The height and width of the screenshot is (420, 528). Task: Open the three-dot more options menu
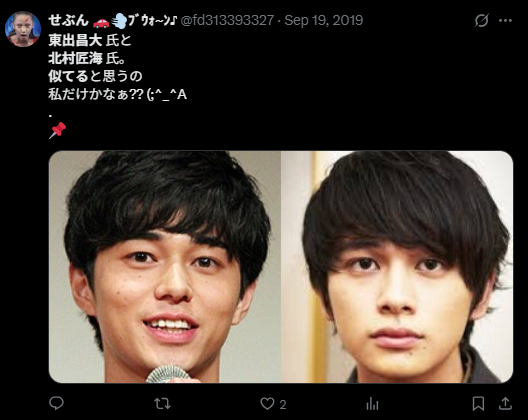point(505,21)
